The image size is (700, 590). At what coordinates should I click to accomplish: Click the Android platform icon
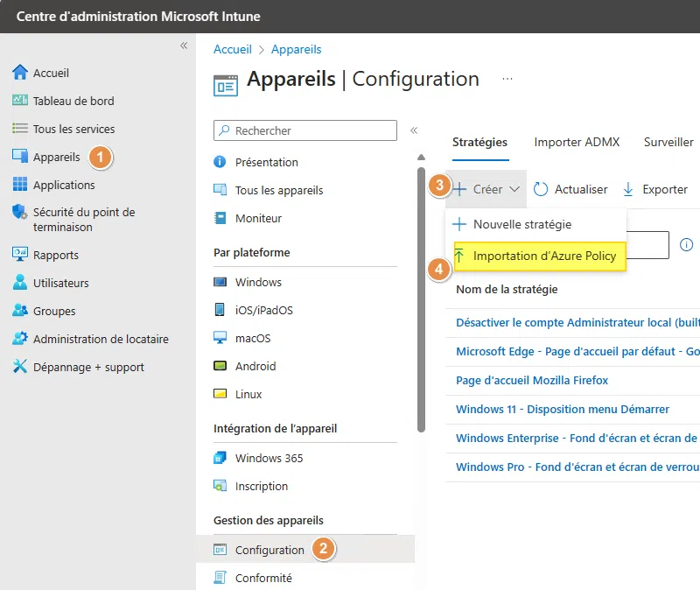point(220,366)
